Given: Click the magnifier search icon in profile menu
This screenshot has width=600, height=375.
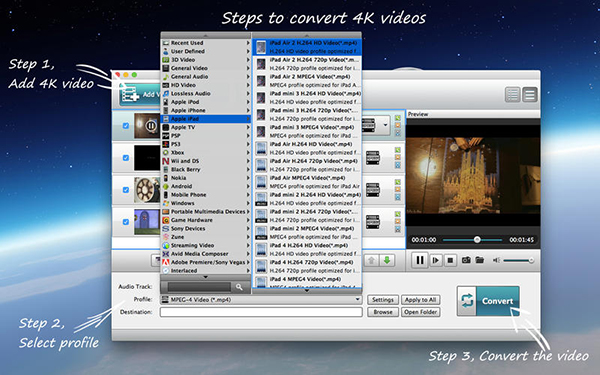Looking at the screenshot, I should pos(239,287).
